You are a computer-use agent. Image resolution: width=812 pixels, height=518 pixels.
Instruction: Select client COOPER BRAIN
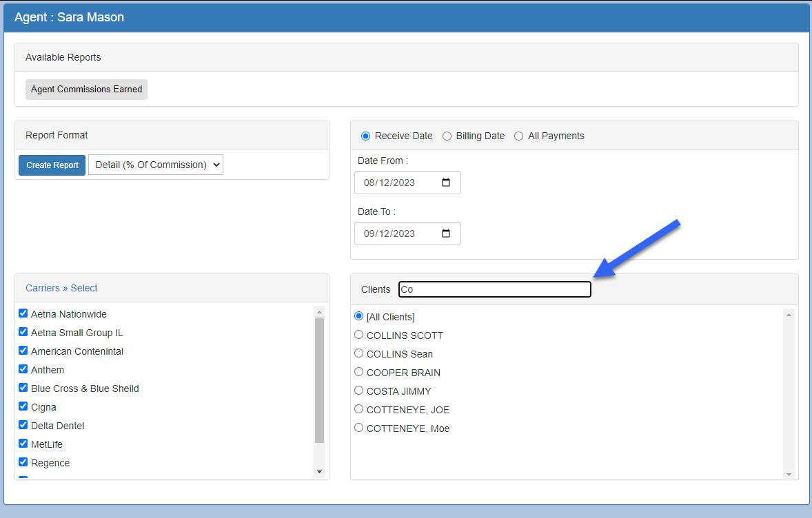pyautogui.click(x=358, y=372)
